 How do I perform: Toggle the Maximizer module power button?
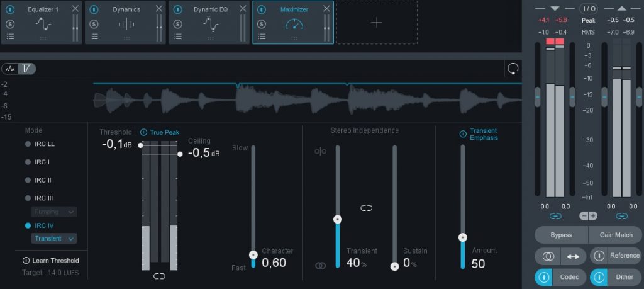pyautogui.click(x=262, y=9)
